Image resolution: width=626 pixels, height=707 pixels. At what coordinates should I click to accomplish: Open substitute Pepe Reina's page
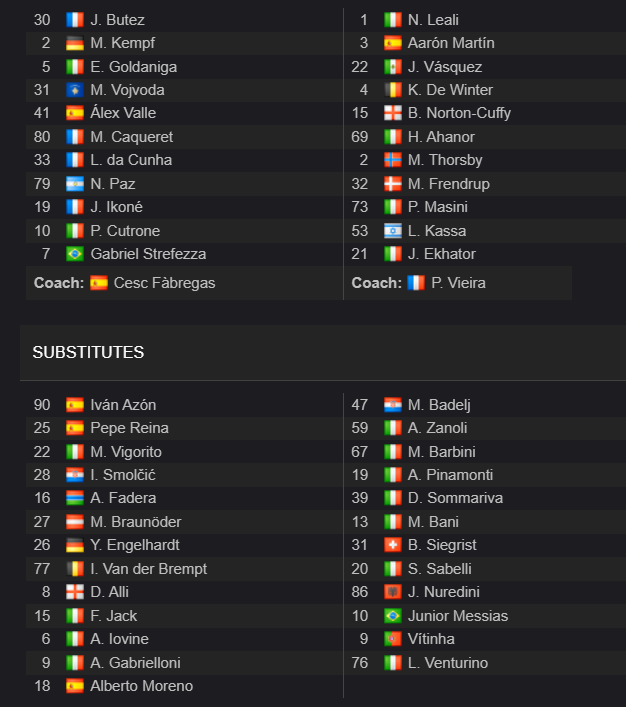pos(129,428)
